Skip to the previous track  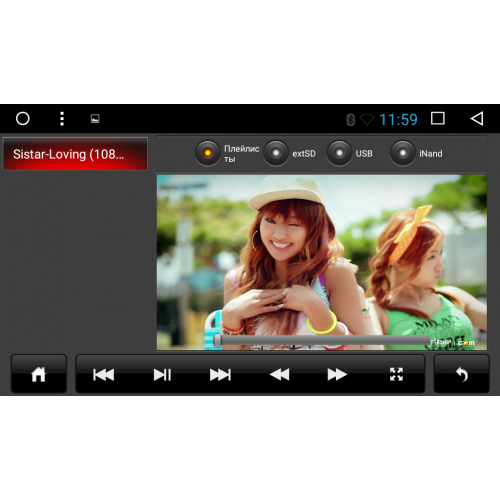(104, 375)
